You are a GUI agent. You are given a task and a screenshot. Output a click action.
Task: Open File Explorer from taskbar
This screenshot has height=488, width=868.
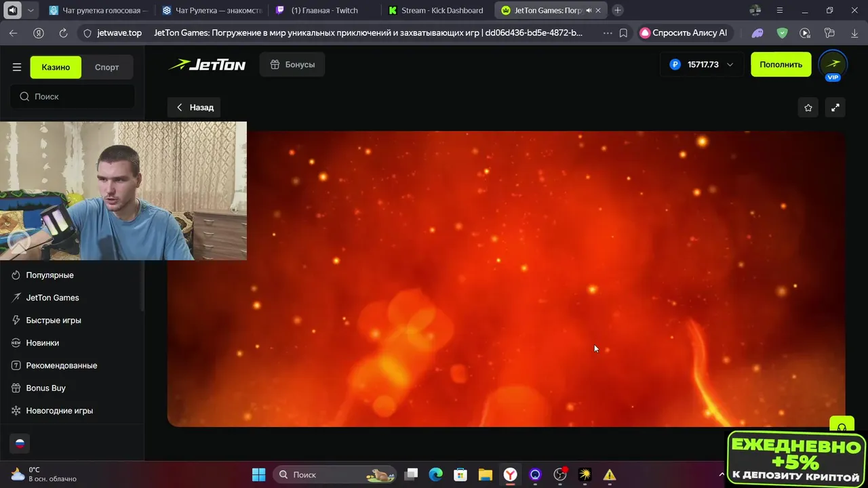click(x=486, y=474)
